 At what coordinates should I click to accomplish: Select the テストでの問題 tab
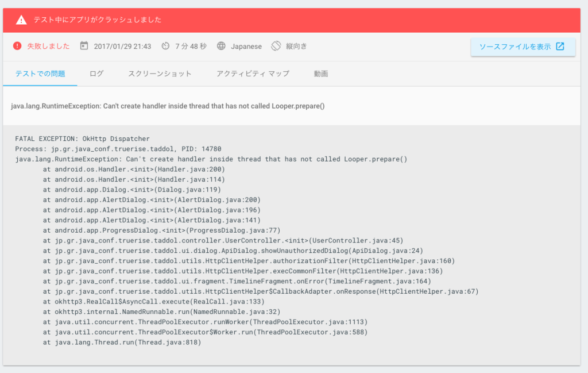click(x=40, y=74)
